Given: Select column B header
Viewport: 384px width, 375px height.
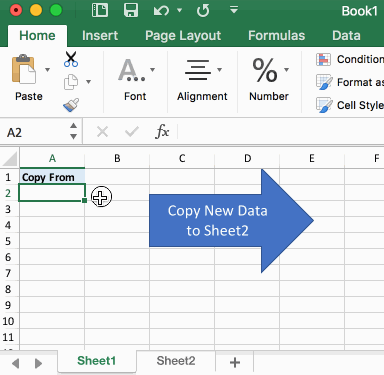Looking at the screenshot, I should (117, 159).
